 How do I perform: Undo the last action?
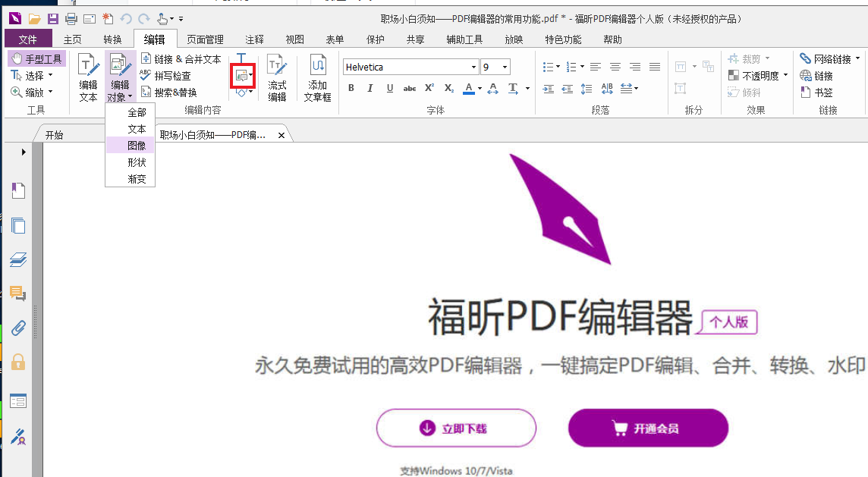pyautogui.click(x=126, y=20)
